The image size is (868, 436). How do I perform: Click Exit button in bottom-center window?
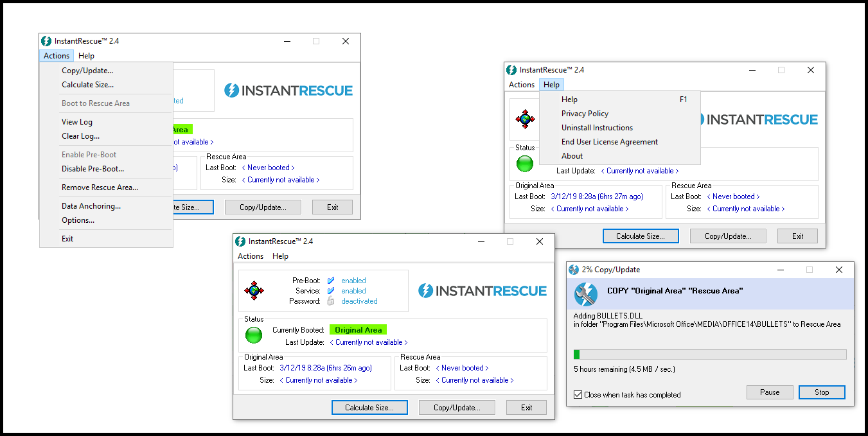coord(527,408)
